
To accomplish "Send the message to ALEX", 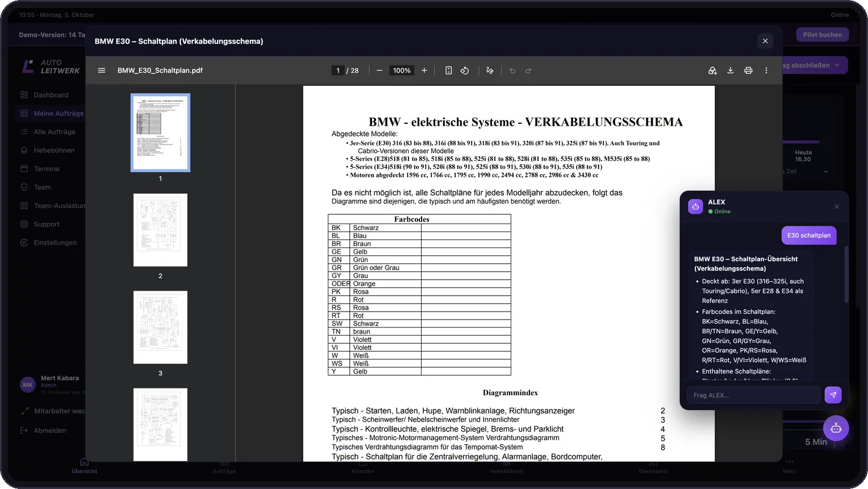I will point(833,395).
